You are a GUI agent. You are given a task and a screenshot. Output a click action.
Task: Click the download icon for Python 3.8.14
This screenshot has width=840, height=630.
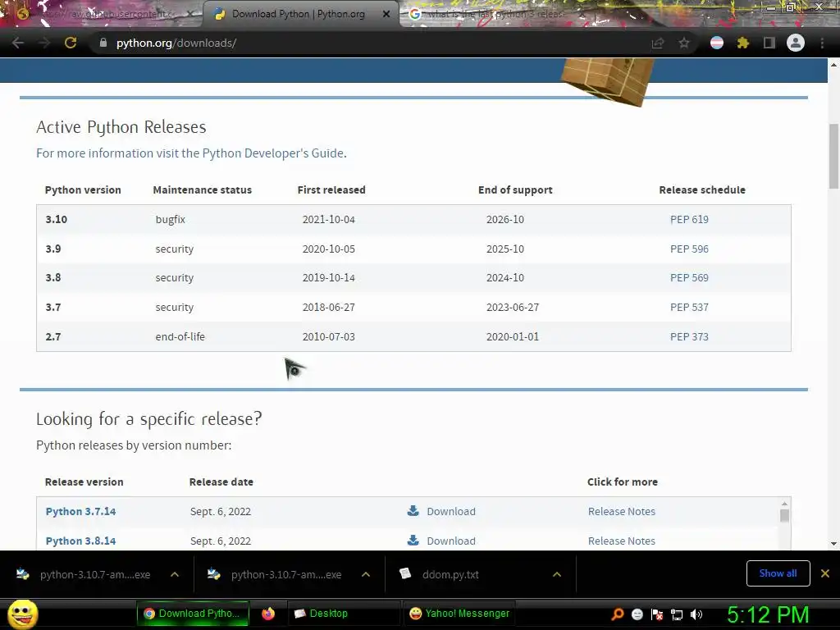(x=413, y=540)
